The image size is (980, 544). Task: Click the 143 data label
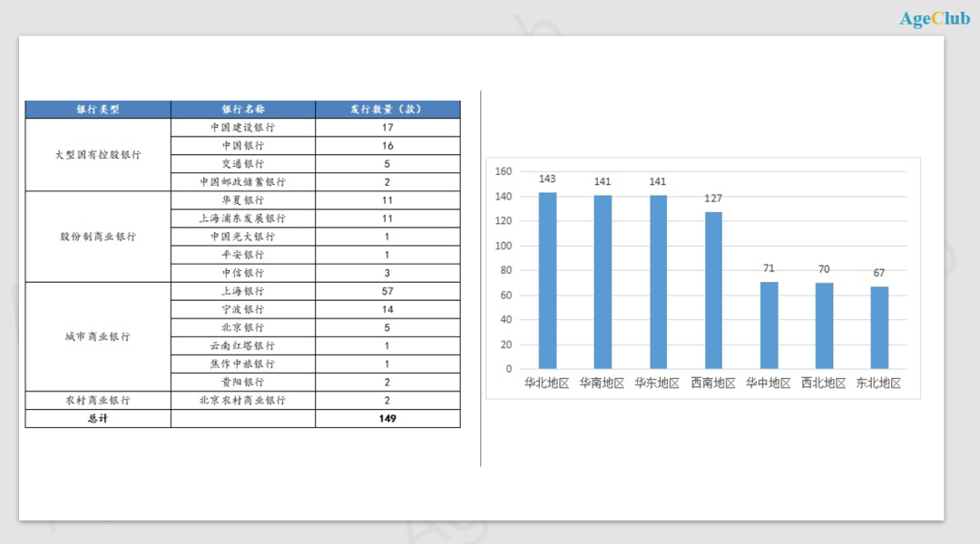547,180
